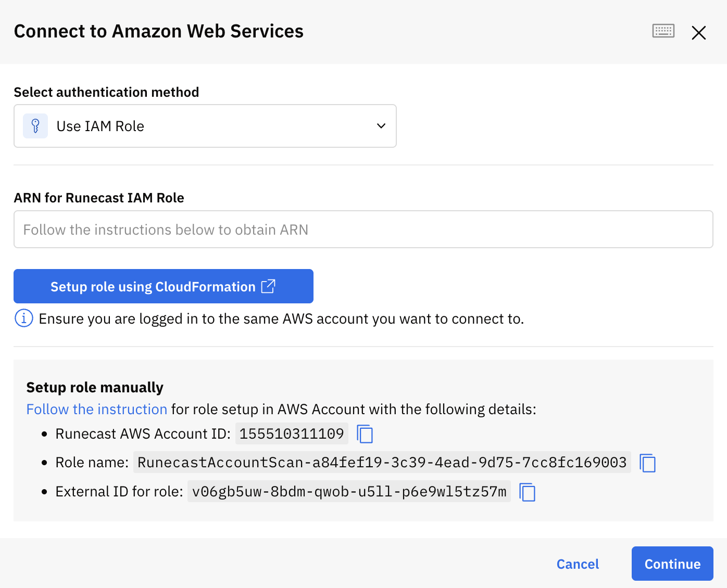727x588 pixels.
Task: Click the External ID code value text
Action: [349, 492]
